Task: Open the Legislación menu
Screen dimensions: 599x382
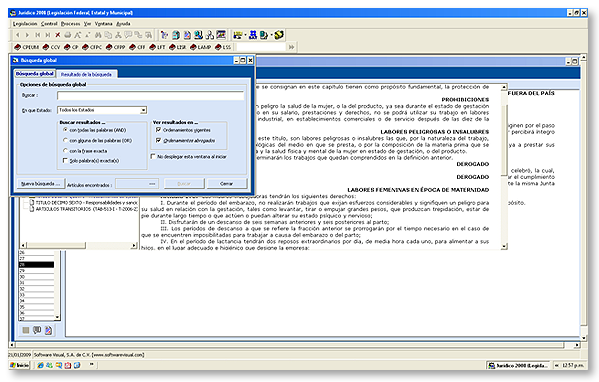Action: click(25, 24)
